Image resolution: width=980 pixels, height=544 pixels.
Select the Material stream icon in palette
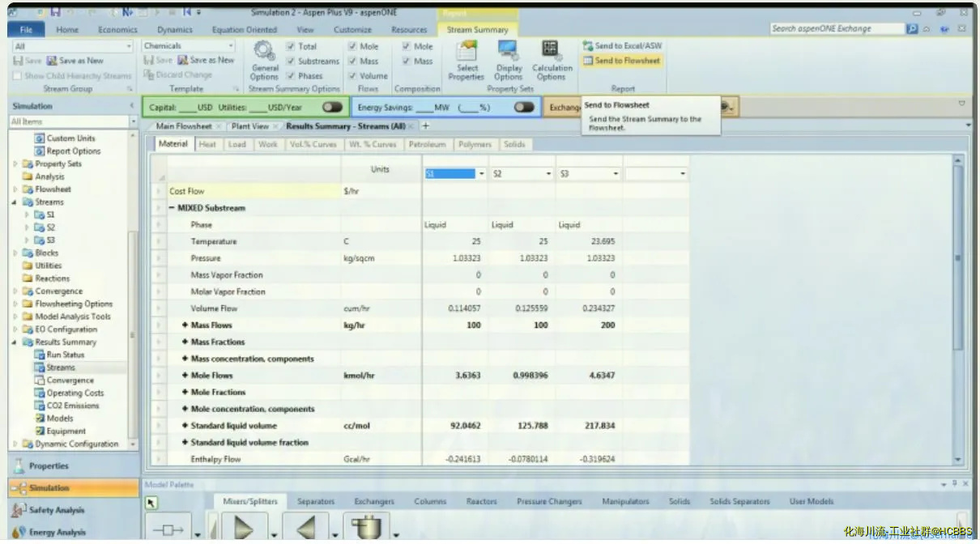coord(168,530)
